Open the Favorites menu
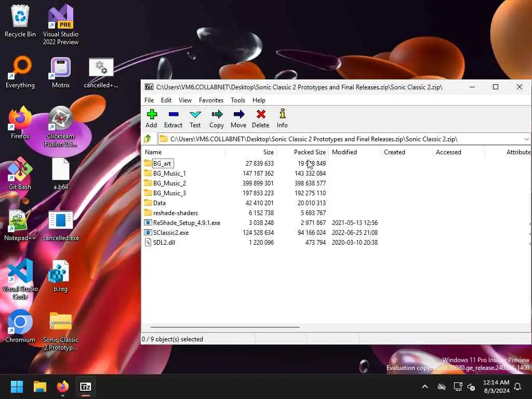Screen dimensions: 532x399 click(x=211, y=100)
